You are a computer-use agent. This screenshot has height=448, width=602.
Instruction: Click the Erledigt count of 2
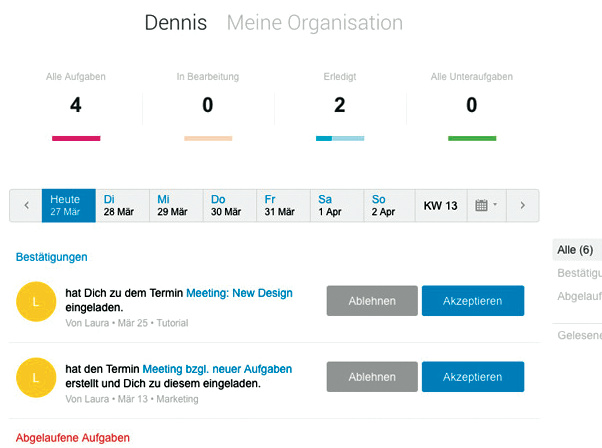point(339,106)
